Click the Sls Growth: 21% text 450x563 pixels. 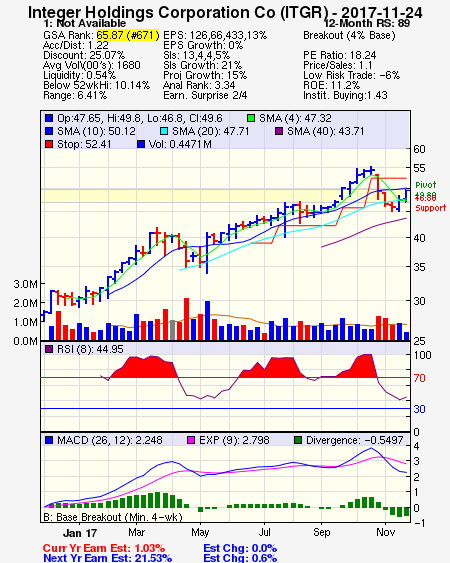click(x=203, y=65)
